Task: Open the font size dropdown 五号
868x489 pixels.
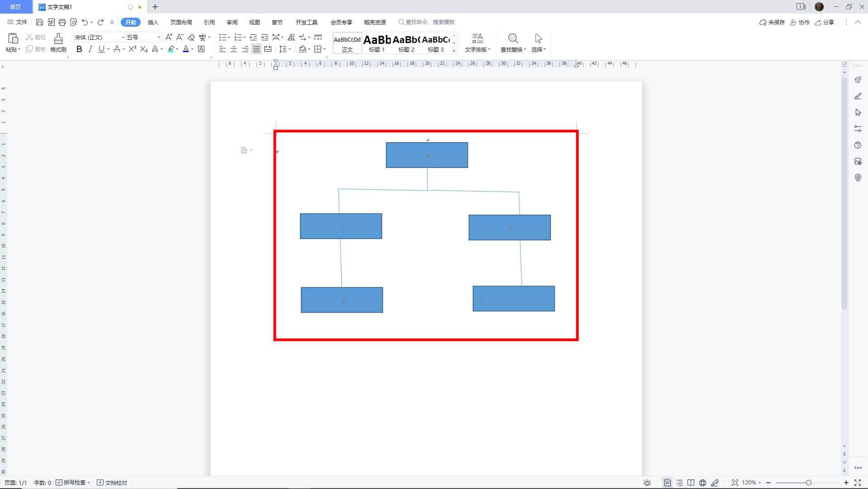Action: 143,37
